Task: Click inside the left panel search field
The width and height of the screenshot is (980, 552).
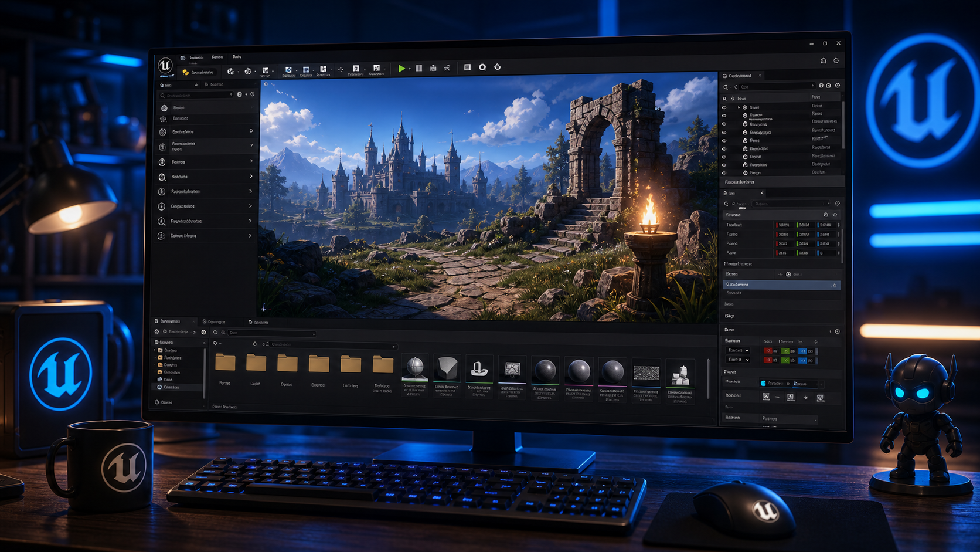Action: pos(196,95)
